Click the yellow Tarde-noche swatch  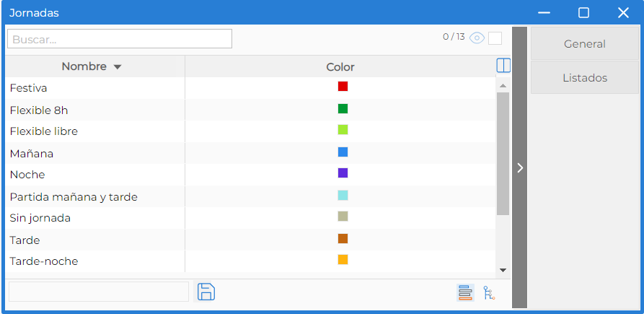[x=343, y=259]
